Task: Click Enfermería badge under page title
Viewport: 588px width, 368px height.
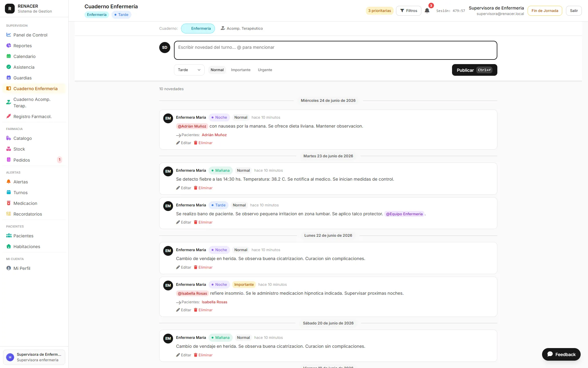Action: tap(97, 15)
